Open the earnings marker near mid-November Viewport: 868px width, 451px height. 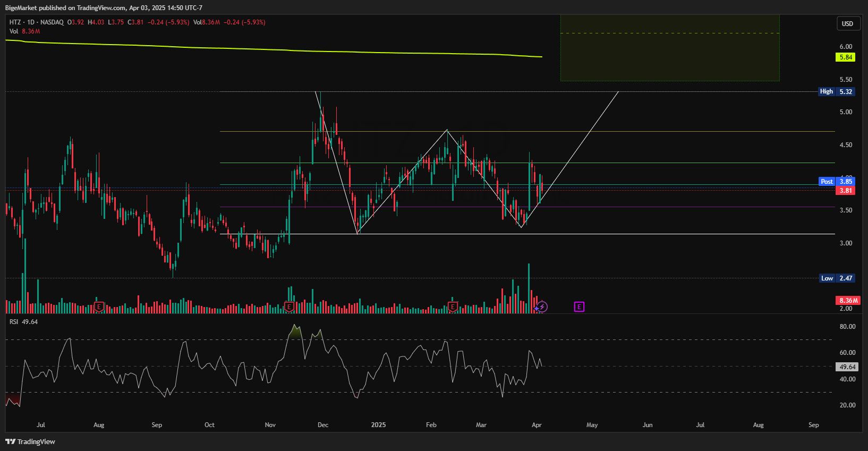coord(289,307)
